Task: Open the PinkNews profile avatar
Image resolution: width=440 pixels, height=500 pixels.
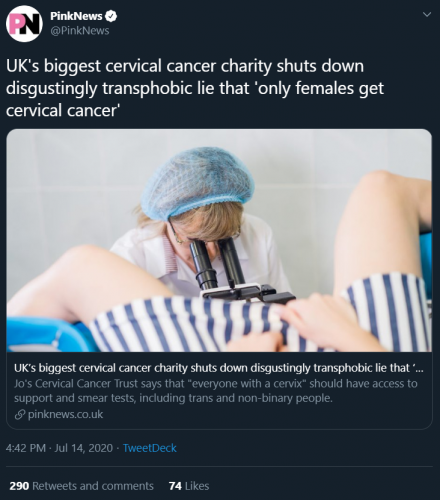Action: [x=24, y=24]
